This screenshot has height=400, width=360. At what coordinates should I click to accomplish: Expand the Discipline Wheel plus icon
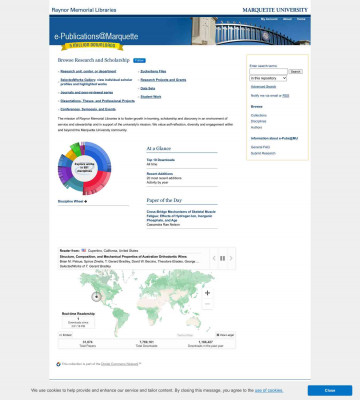coord(86,201)
